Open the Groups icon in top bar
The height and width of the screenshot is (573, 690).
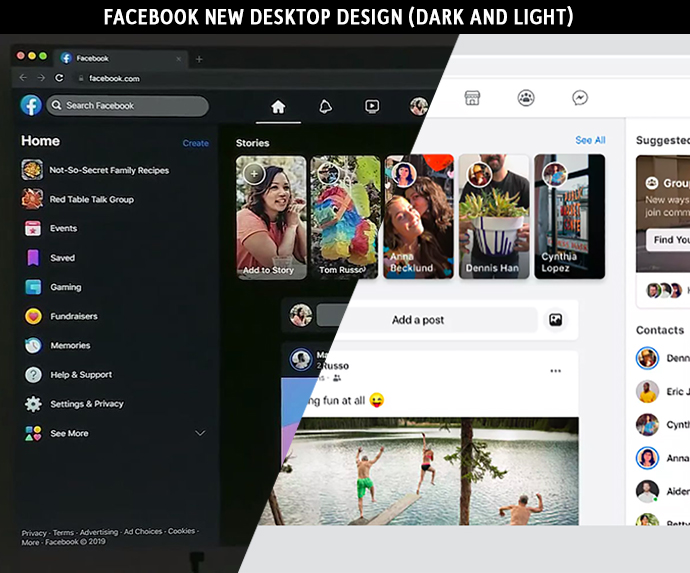[x=526, y=98]
